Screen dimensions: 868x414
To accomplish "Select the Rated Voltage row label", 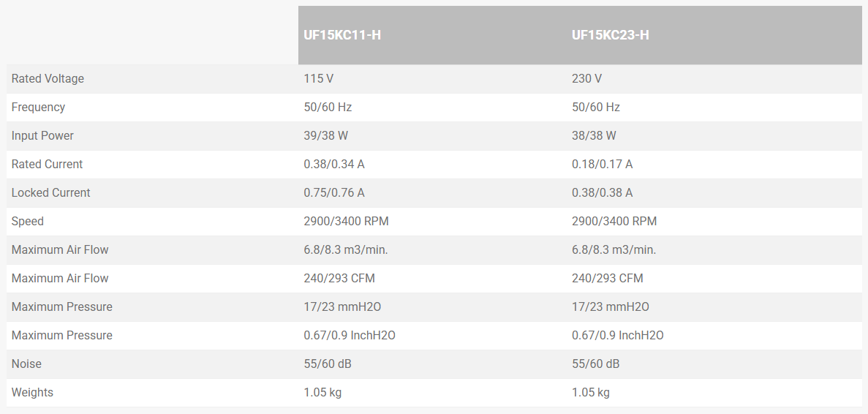I will coord(48,78).
